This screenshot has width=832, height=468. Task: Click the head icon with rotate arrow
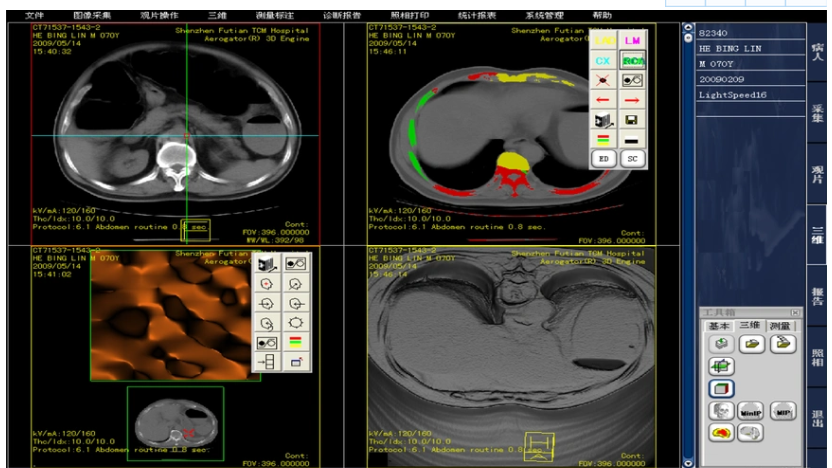click(267, 323)
